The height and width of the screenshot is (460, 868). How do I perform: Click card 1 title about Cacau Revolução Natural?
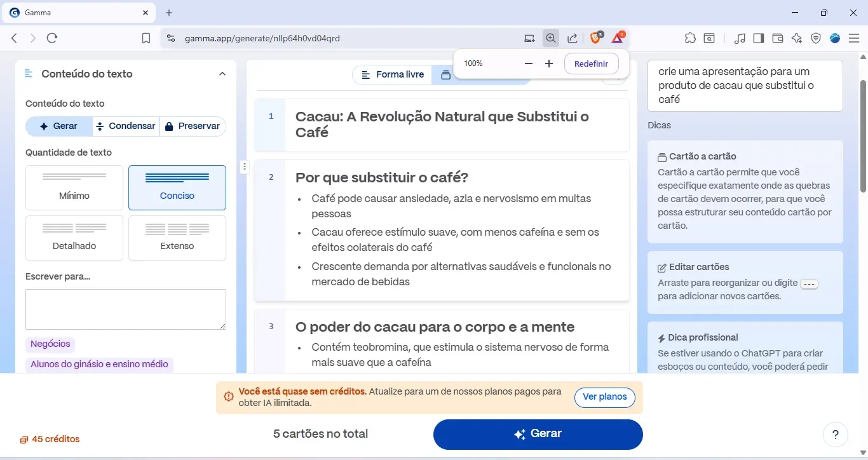tap(442, 125)
